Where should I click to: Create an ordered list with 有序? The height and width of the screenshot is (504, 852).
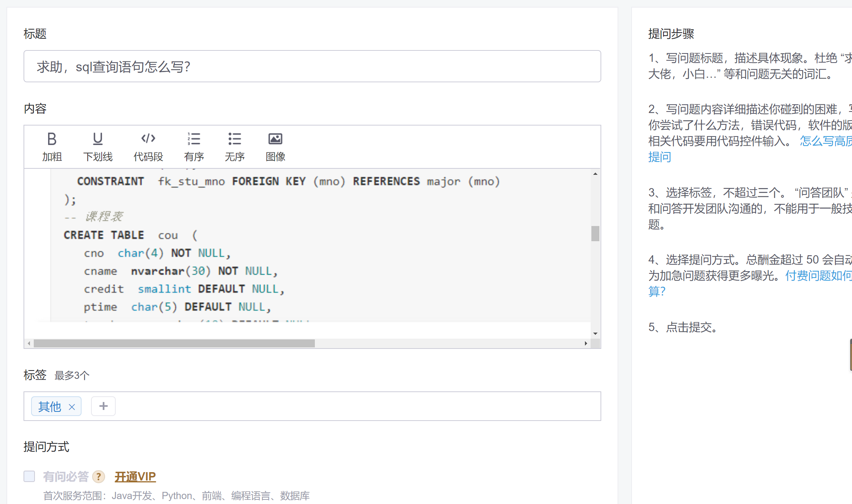[x=194, y=146]
